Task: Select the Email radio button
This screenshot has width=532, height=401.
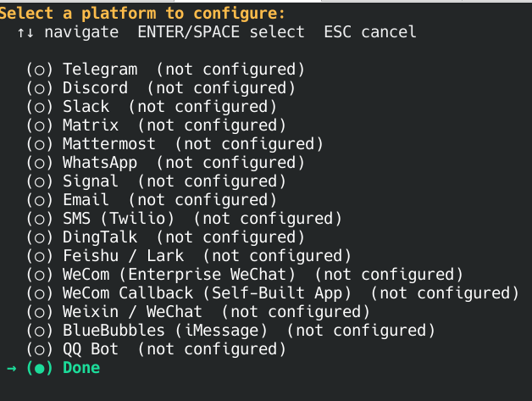Action: (x=40, y=200)
